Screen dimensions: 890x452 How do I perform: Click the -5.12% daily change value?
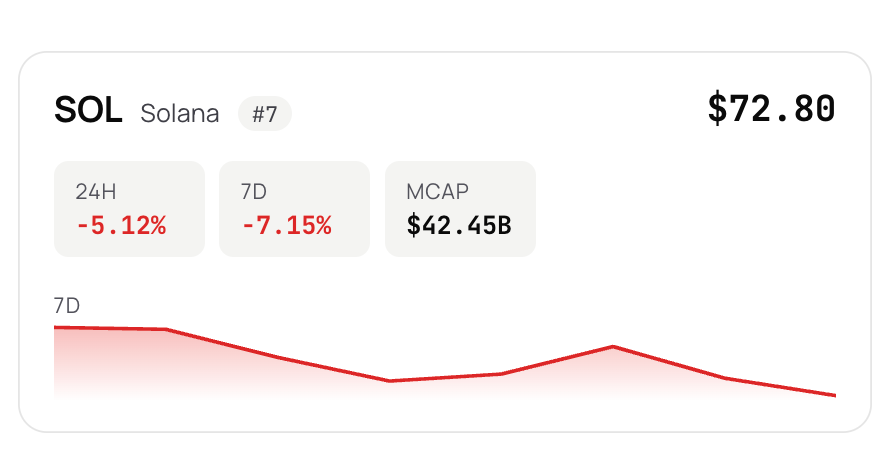(x=121, y=225)
